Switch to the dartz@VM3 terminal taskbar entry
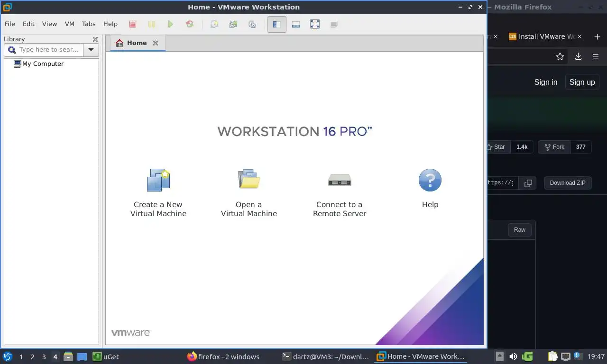Viewport: 607px width, 364px height. point(326,357)
